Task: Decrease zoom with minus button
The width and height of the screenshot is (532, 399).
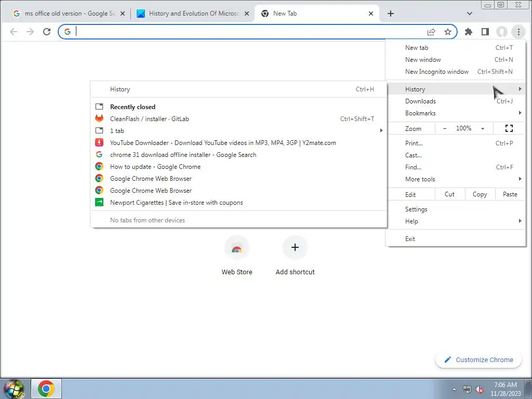Action: tap(445, 128)
